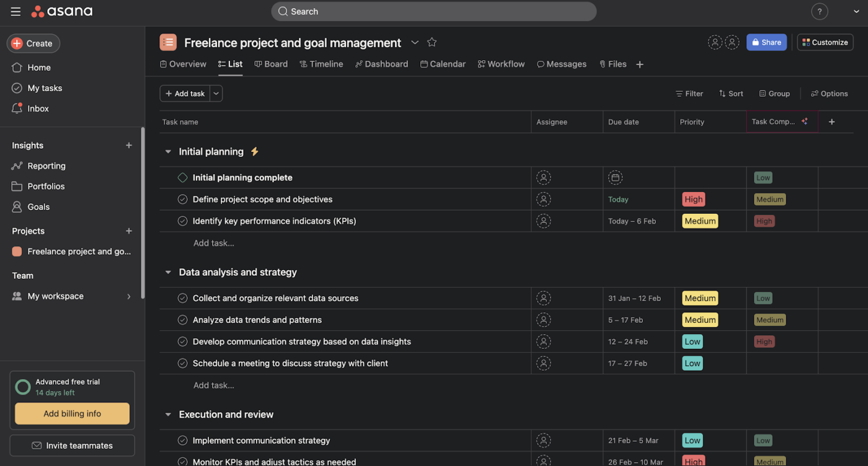This screenshot has width=868, height=466.
Task: Switch to the Overview tab
Action: (183, 64)
